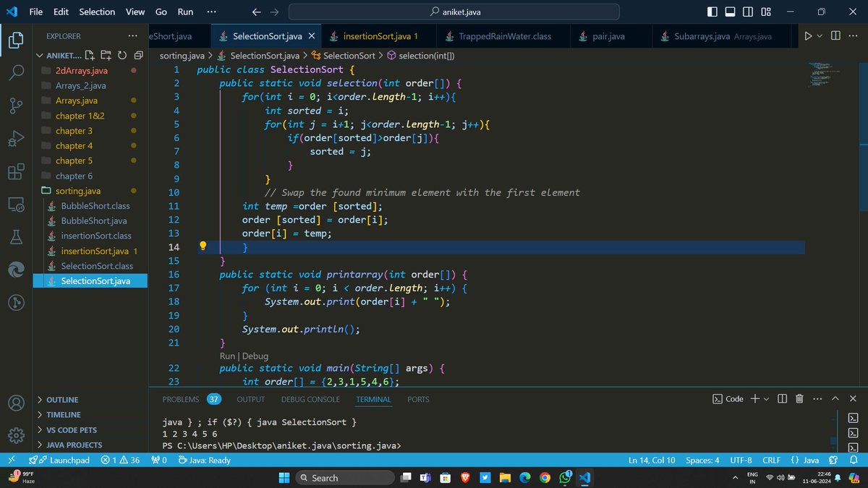Open the Explorer more actions ellipsis
Image resolution: width=868 pixels, height=488 pixels.
point(132,35)
